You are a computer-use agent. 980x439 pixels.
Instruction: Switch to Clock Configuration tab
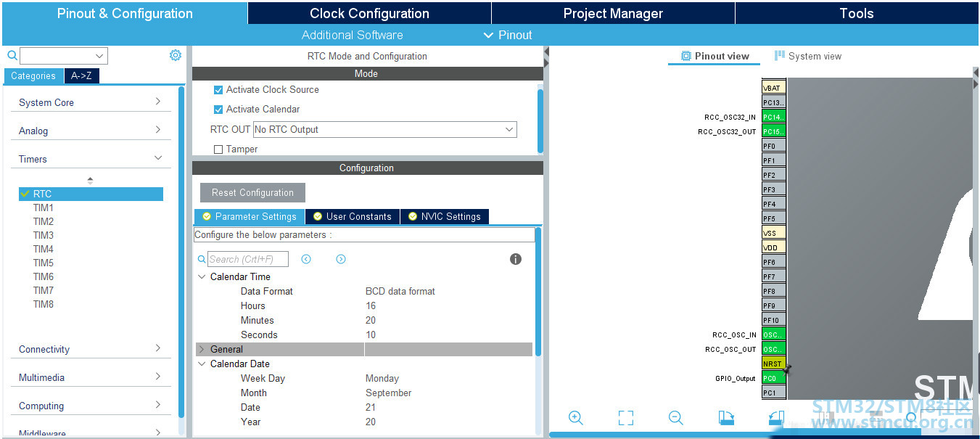click(369, 13)
